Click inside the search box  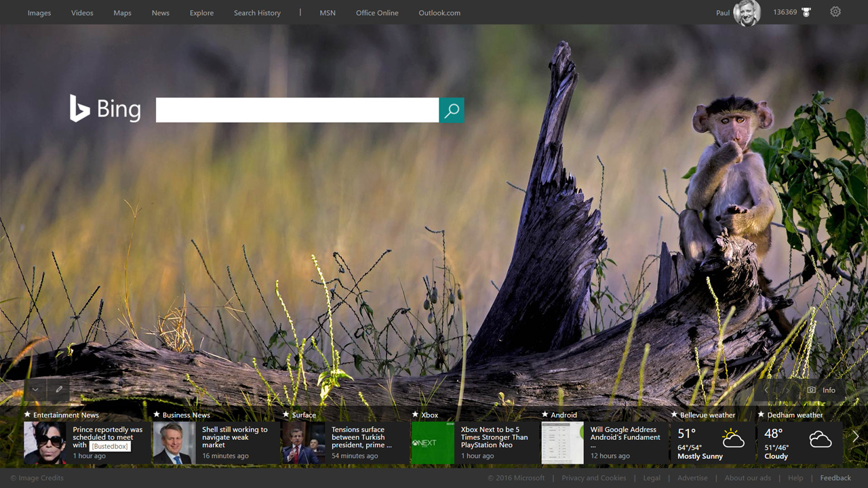click(x=296, y=110)
